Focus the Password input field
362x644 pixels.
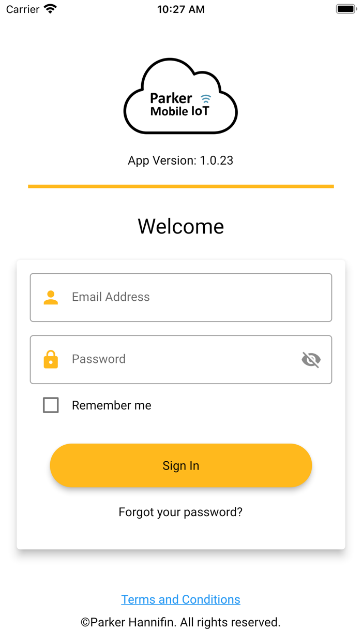(x=181, y=359)
